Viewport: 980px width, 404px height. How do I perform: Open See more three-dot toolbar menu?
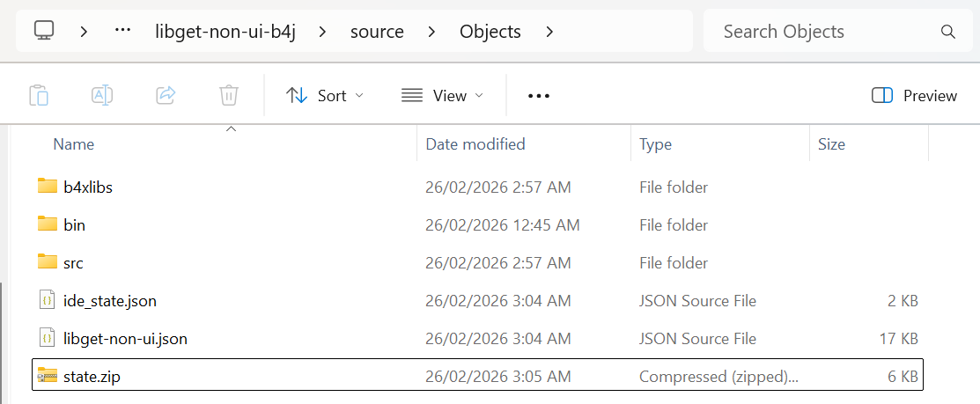click(538, 95)
